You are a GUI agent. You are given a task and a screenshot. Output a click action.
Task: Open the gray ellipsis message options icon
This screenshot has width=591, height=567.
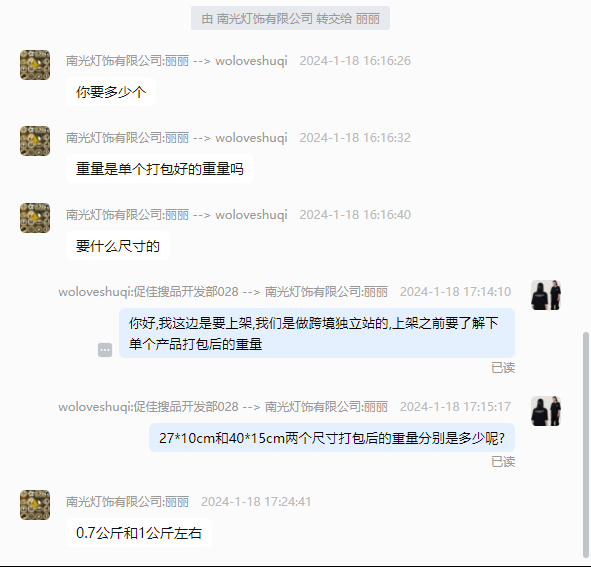tap(105, 350)
